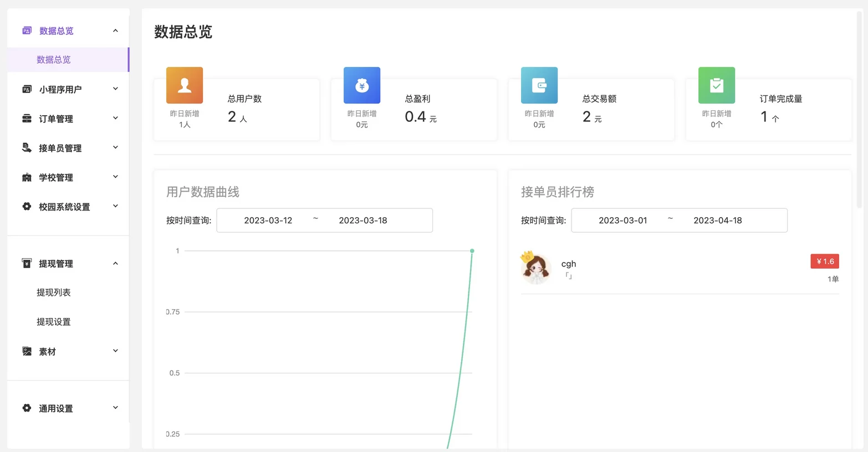Expand the 订单管理 menu section
The height and width of the screenshot is (452, 868).
coord(115,118)
